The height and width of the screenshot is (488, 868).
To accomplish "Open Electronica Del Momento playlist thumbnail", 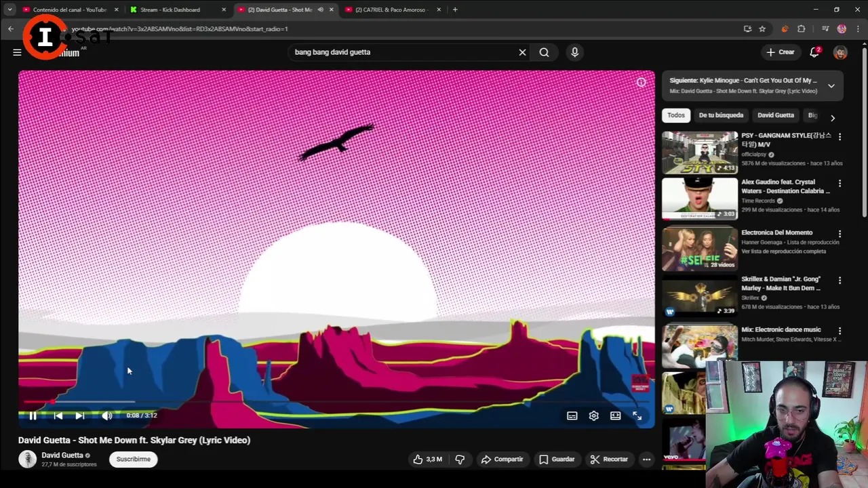I will [x=700, y=249].
